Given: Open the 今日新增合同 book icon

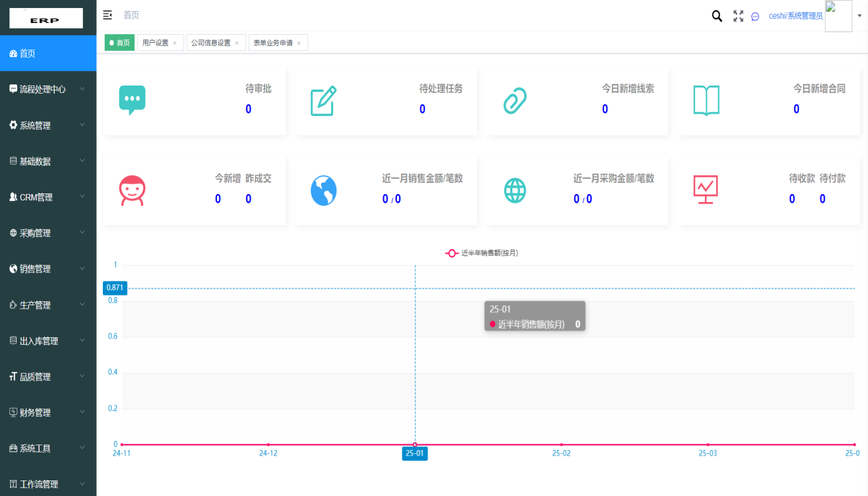Looking at the screenshot, I should [707, 99].
